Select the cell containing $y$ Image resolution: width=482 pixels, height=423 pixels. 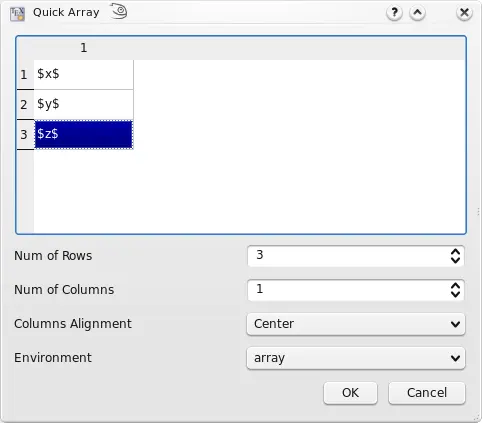click(x=84, y=105)
